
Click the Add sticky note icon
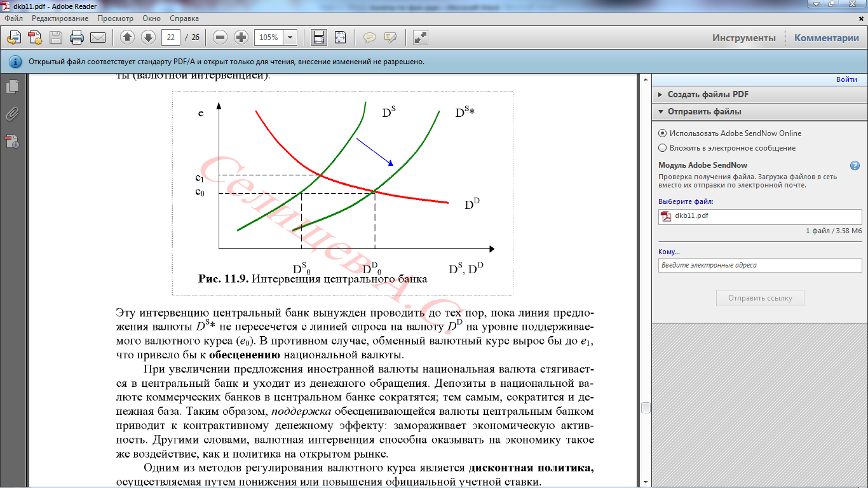[x=369, y=37]
